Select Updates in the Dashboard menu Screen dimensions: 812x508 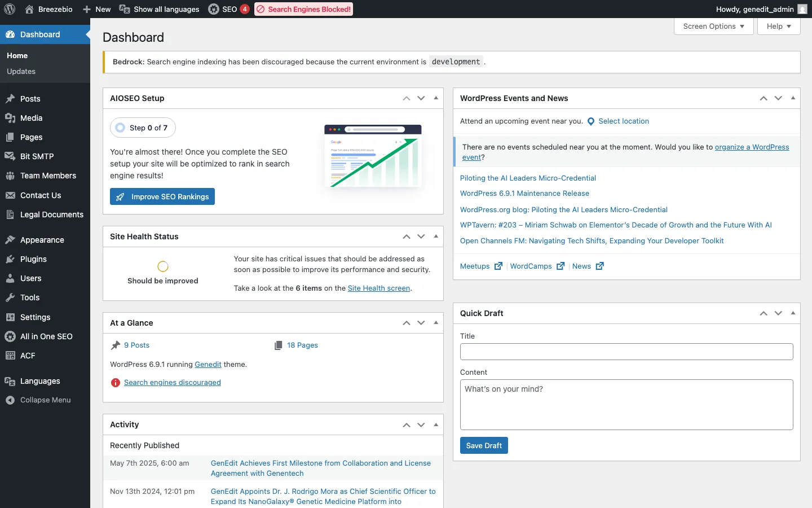click(x=21, y=72)
